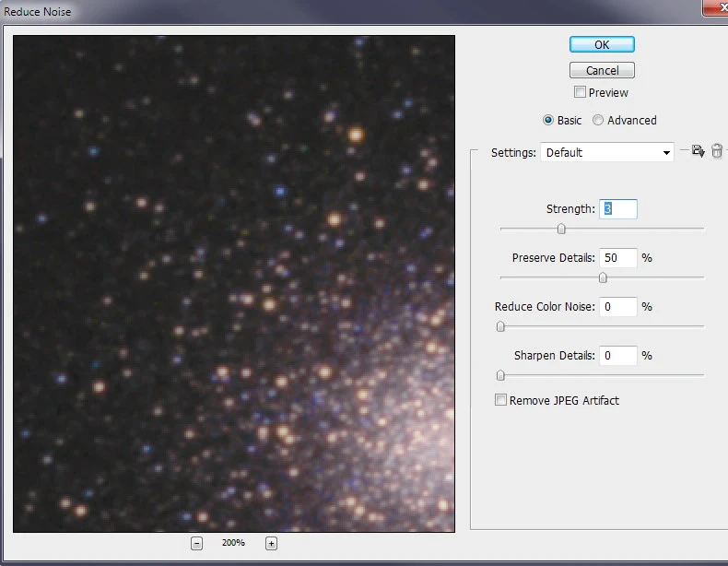Click the save settings icon

point(698,151)
